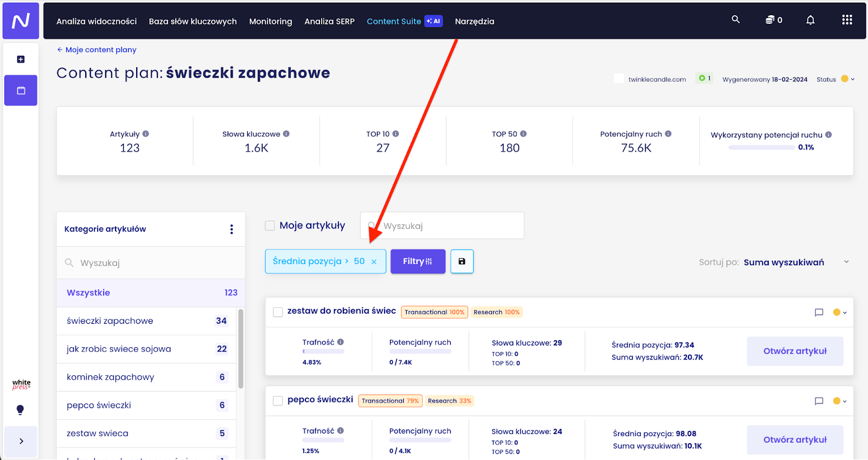This screenshot has width=868, height=460.
Task: Click the AI badge next to Content Suite
Action: [x=433, y=21]
